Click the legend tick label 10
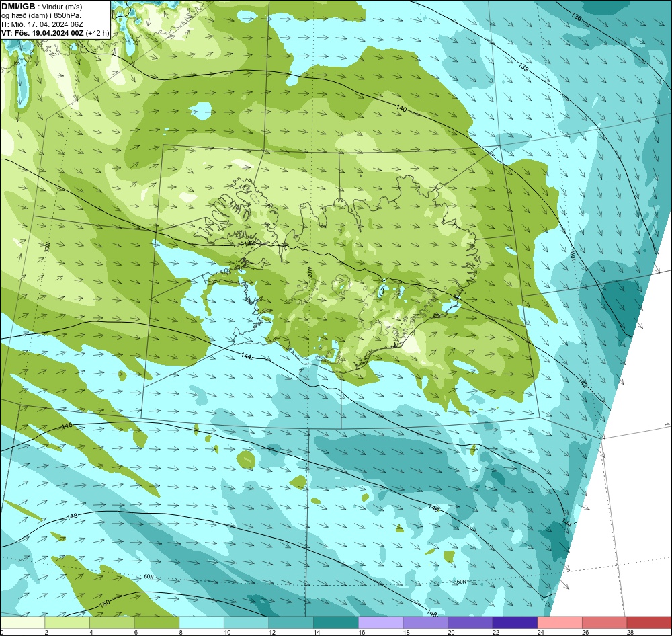This screenshot has width=672, height=636. (x=227, y=632)
